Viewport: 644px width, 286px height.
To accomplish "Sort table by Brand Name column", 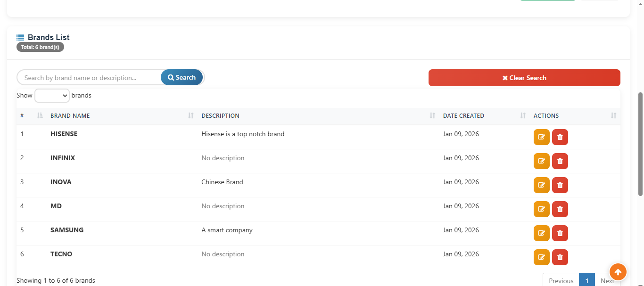I will [70, 116].
